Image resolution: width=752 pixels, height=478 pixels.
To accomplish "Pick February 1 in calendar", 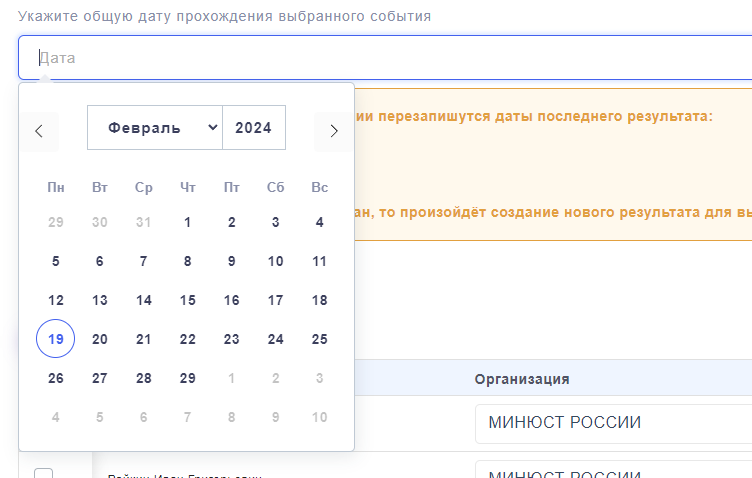I will click(x=188, y=223).
